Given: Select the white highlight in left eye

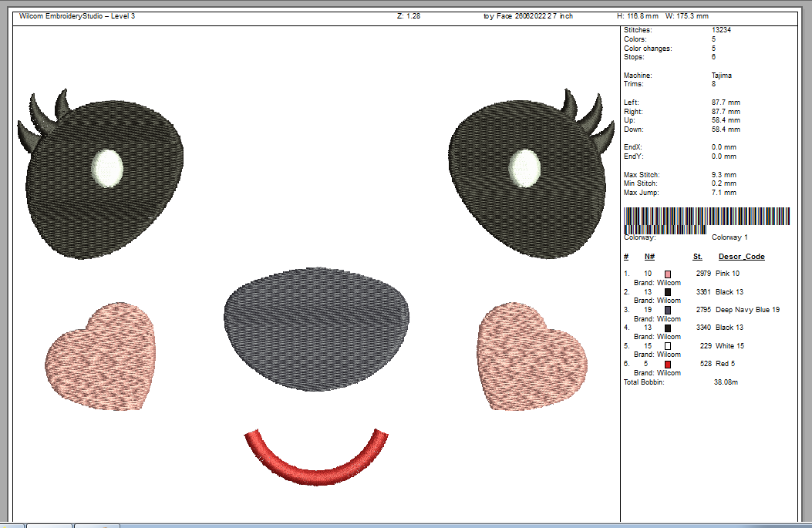Looking at the screenshot, I should [107, 168].
